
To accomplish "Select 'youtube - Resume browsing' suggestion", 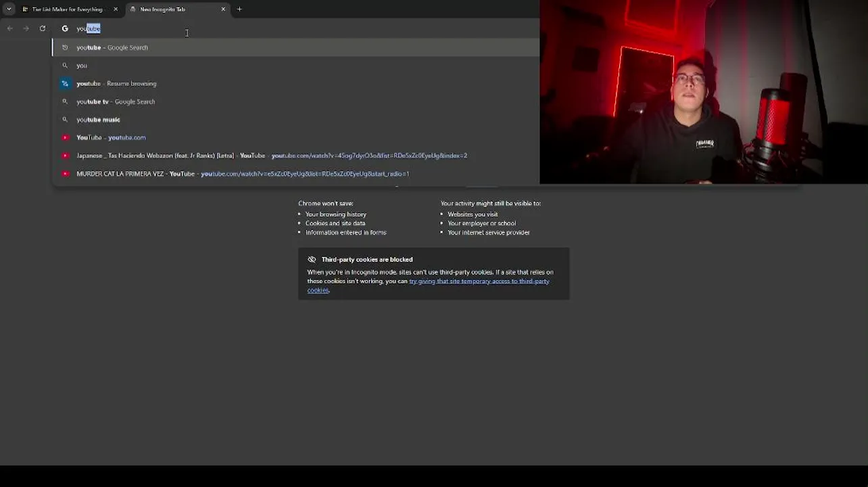I will pyautogui.click(x=296, y=83).
